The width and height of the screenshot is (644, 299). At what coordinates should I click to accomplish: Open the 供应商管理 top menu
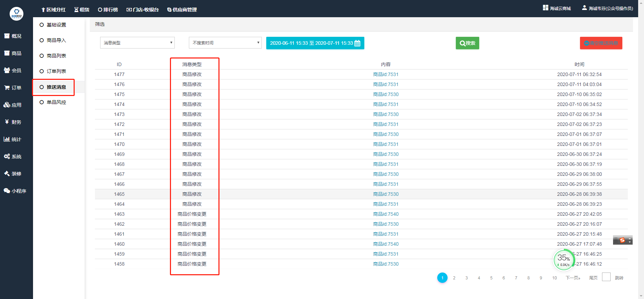(182, 10)
